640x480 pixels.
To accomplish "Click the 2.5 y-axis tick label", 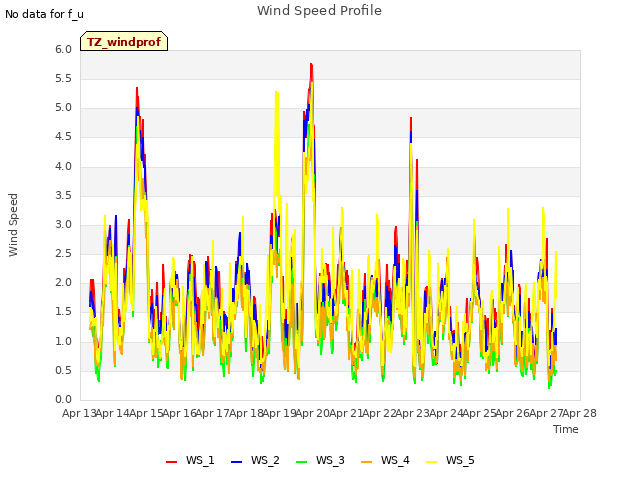I will click(64, 253).
